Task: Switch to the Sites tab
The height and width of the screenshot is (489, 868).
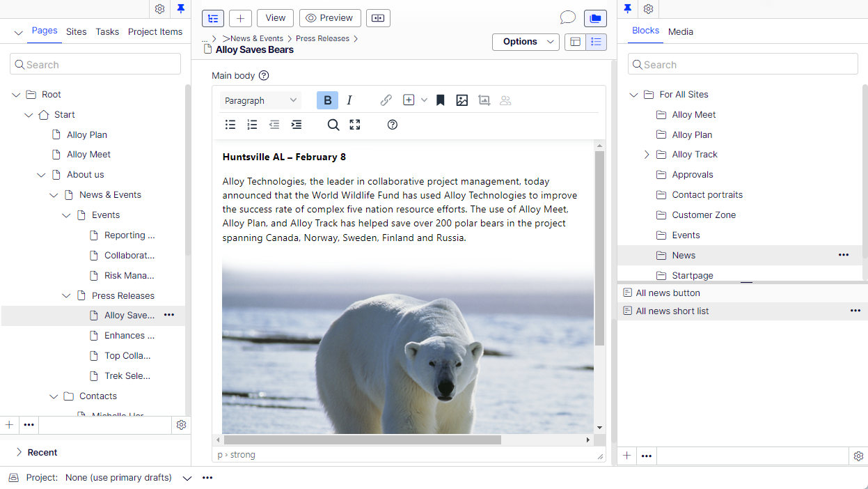Action: click(x=77, y=31)
